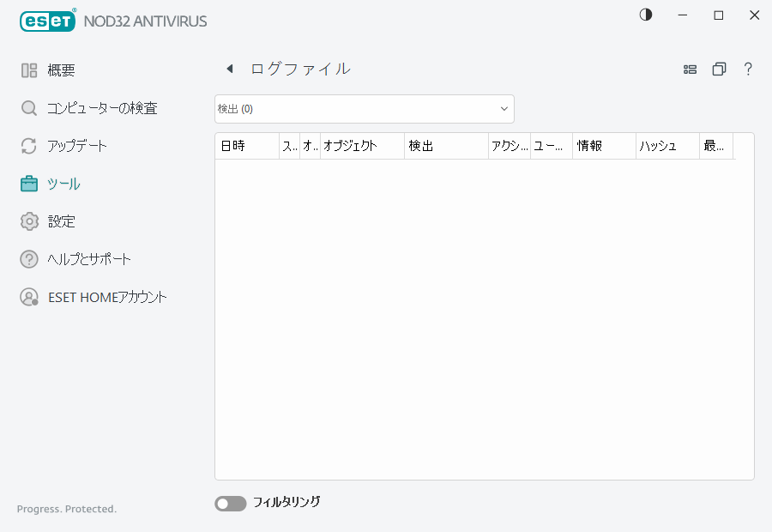This screenshot has width=772, height=532.
Task: Click the ログファイル heading link
Action: pos(299,69)
